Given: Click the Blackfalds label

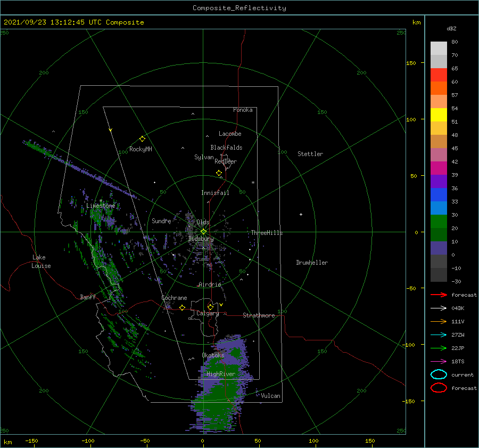Looking at the screenshot, I should (226, 148).
